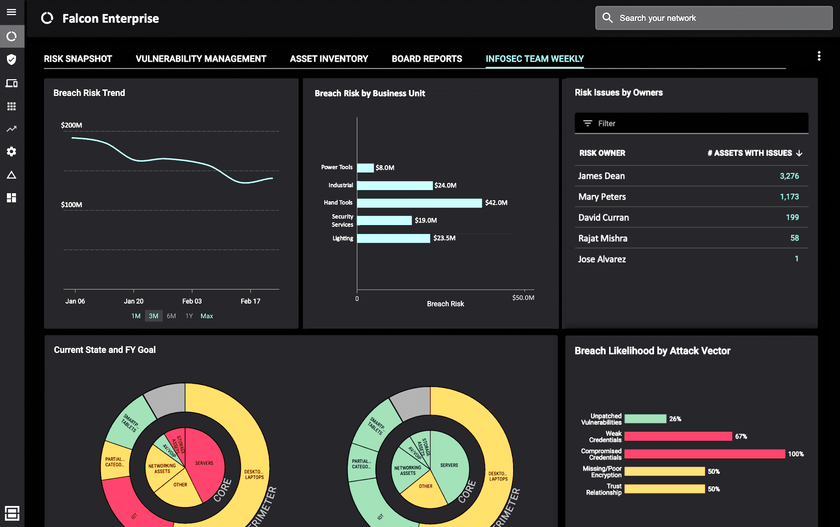Select the 3M time range option
The height and width of the screenshot is (527, 840).
[x=153, y=316]
